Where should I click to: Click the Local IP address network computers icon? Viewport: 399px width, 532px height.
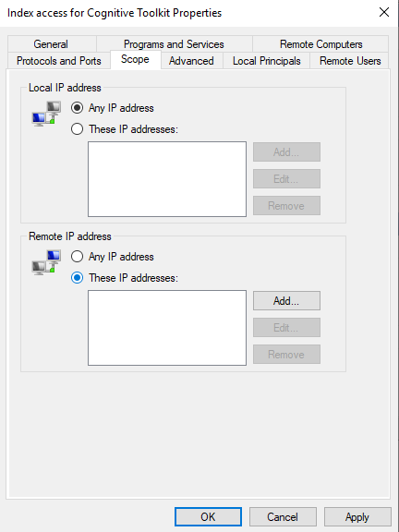pyautogui.click(x=46, y=114)
